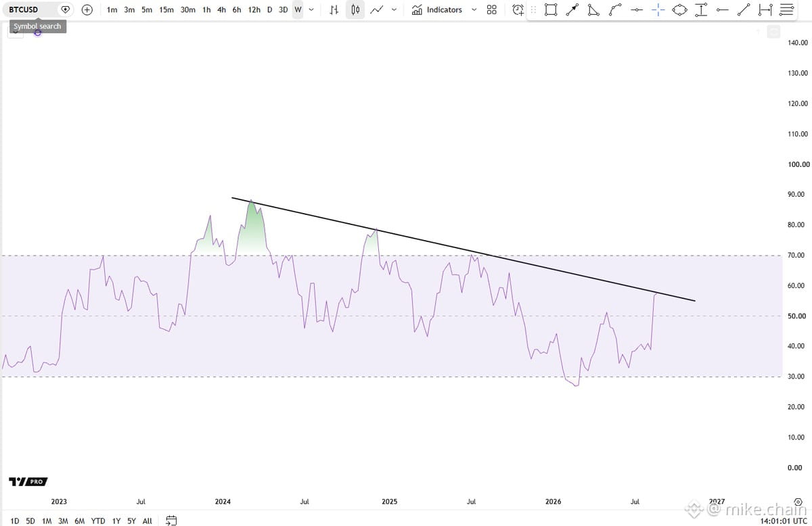Toggle the W weekly timeframe
The width and height of the screenshot is (812, 526).
click(x=298, y=10)
